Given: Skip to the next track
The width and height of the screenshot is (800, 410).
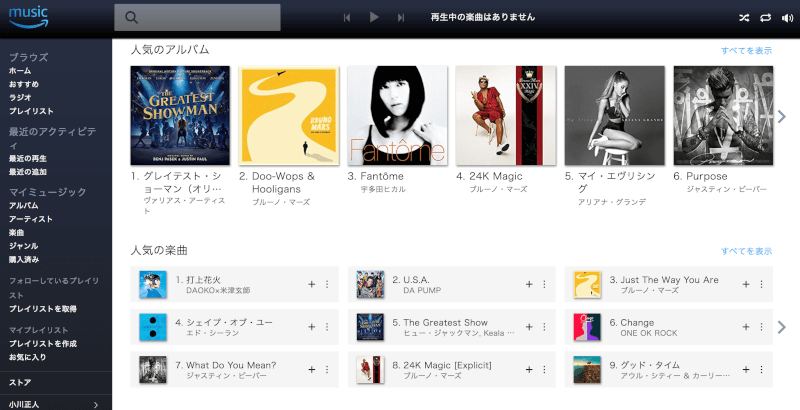Looking at the screenshot, I should pos(401,18).
